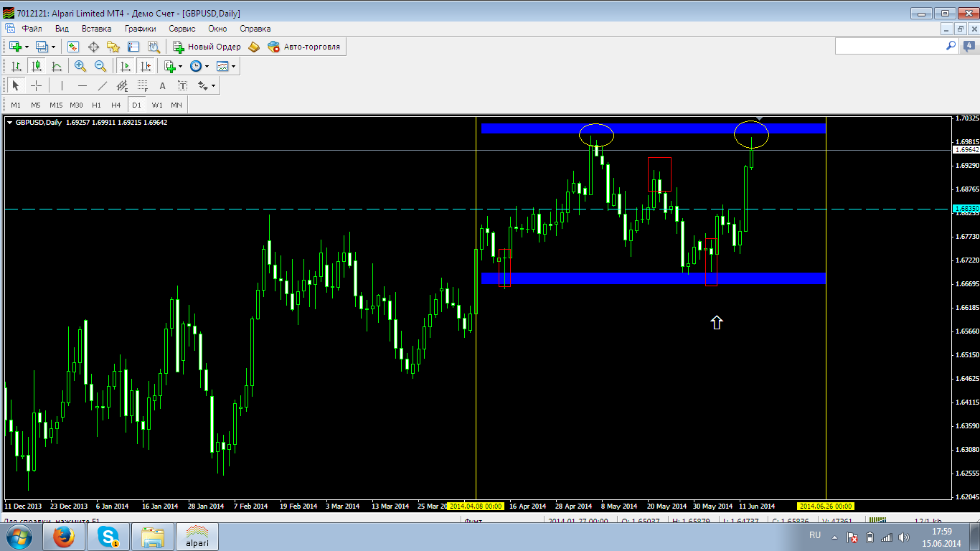980x551 pixels.
Task: Select the D1 daily timeframe
Action: (136, 105)
